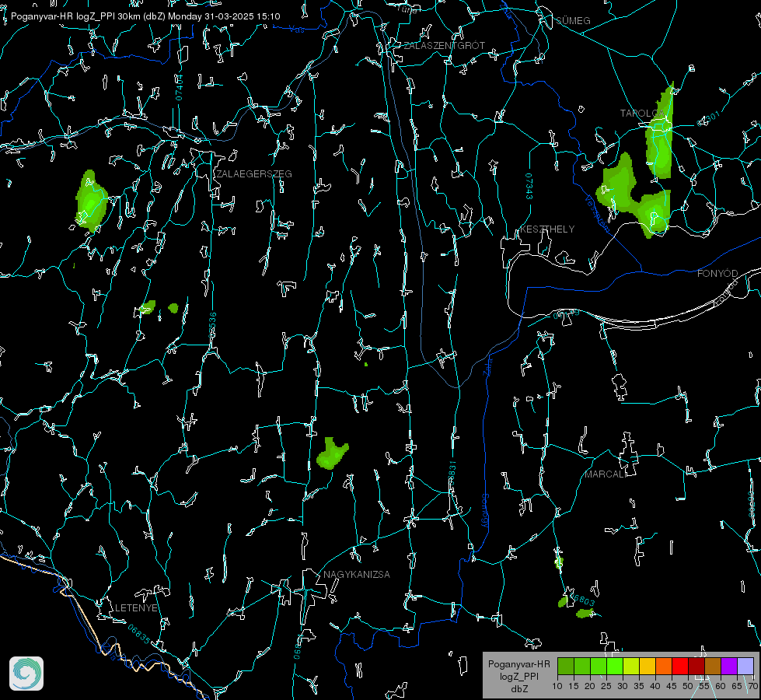Select the 60-65 dBZ purple legend swatch

729,666
